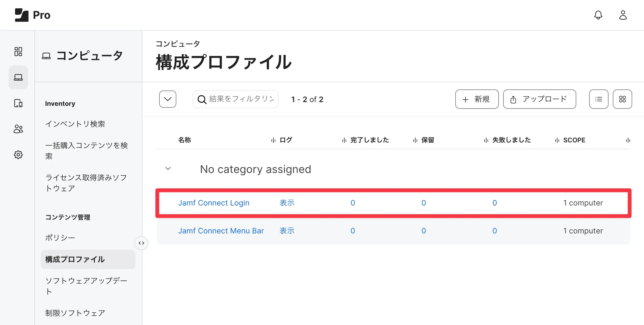
Task: Collapse the No category assigned group
Action: (x=168, y=169)
